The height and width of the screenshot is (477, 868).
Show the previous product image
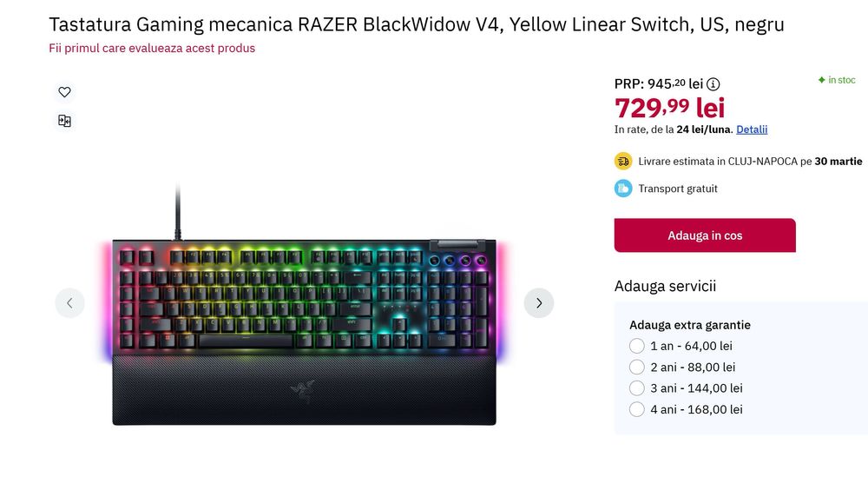[x=69, y=303]
